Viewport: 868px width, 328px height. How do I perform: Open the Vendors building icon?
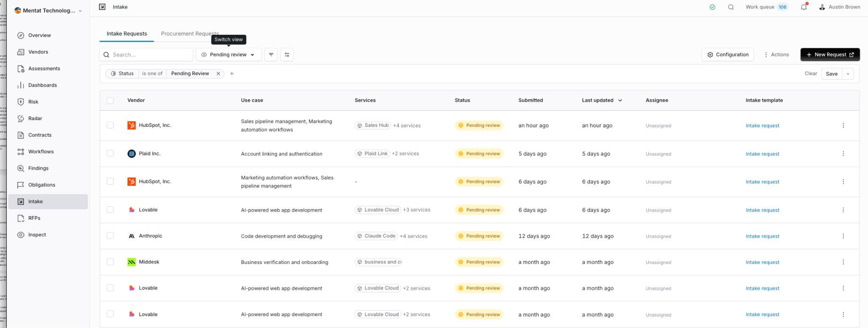click(x=21, y=52)
